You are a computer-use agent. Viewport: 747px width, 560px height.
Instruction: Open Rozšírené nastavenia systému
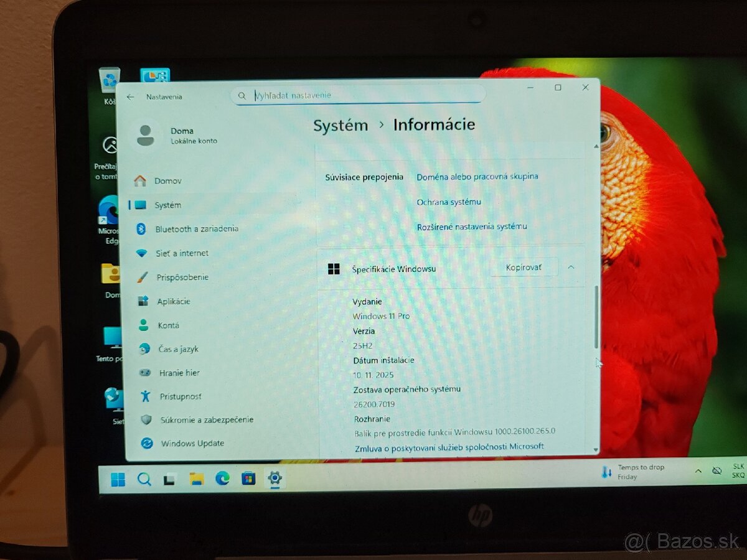point(471,226)
